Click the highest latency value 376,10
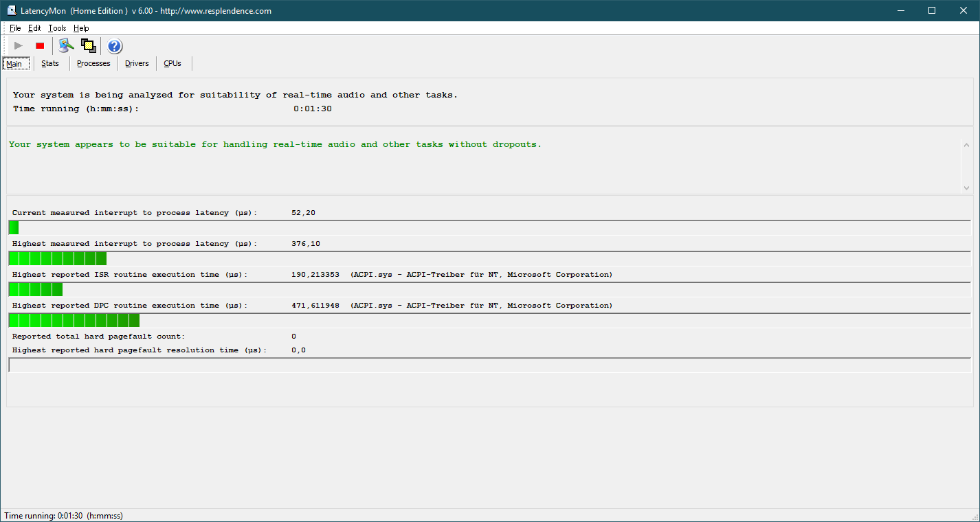The height and width of the screenshot is (522, 980). [306, 244]
